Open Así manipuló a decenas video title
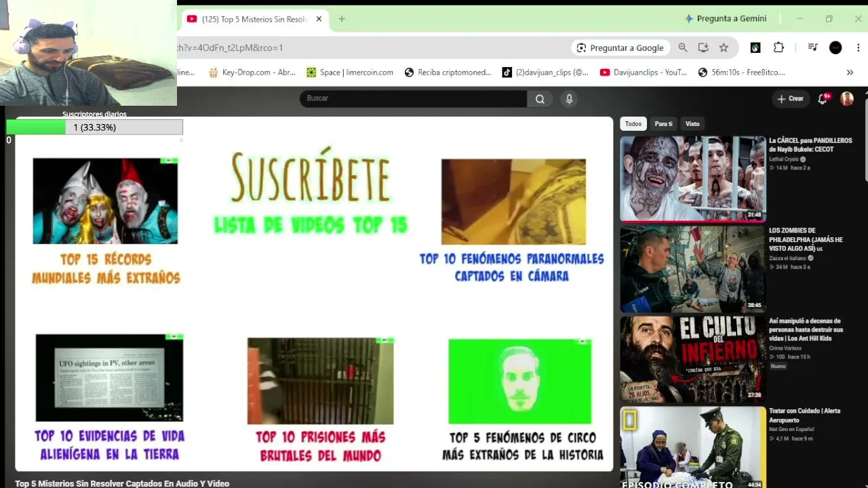Viewport: 868px width, 488px height. pyautogui.click(x=806, y=330)
